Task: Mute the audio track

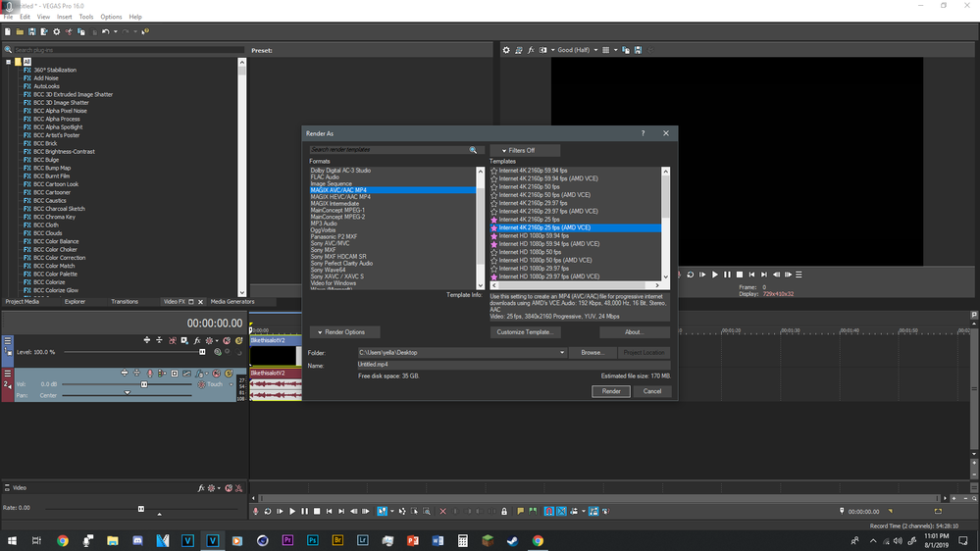Action: coord(216,374)
